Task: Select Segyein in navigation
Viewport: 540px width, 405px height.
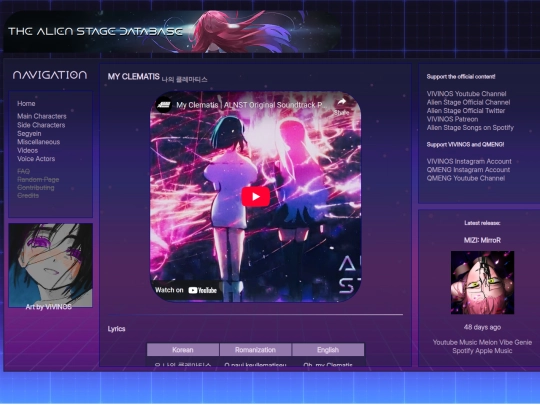Action: (29, 134)
